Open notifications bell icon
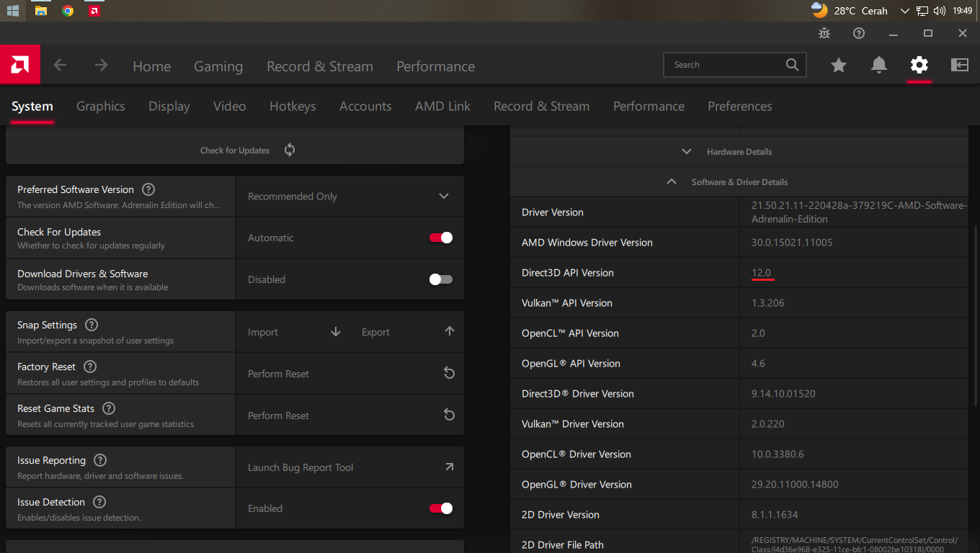 click(879, 66)
